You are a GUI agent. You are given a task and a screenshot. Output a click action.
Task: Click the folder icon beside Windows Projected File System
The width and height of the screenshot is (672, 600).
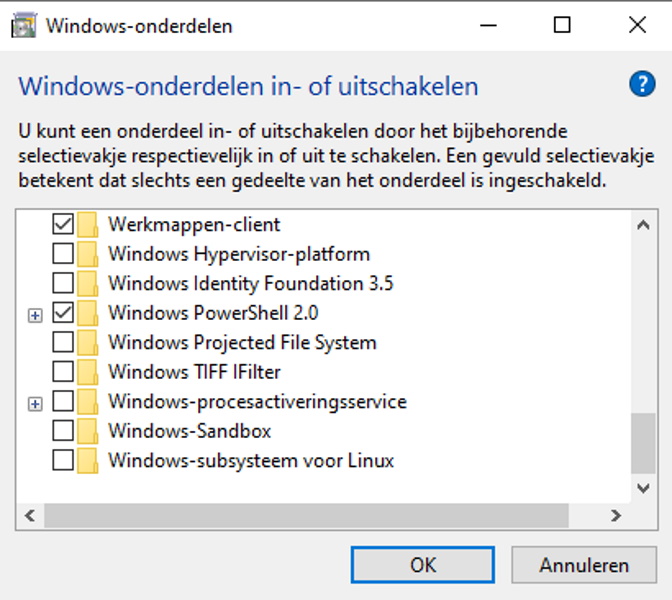point(88,343)
